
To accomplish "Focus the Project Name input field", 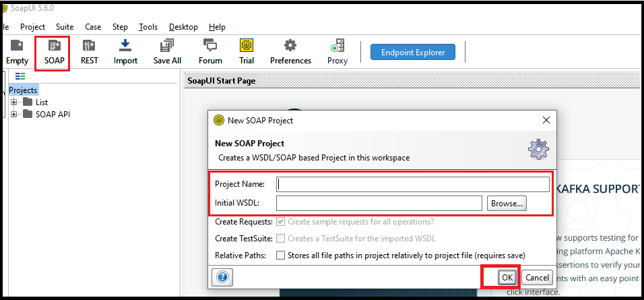I will [x=413, y=185].
